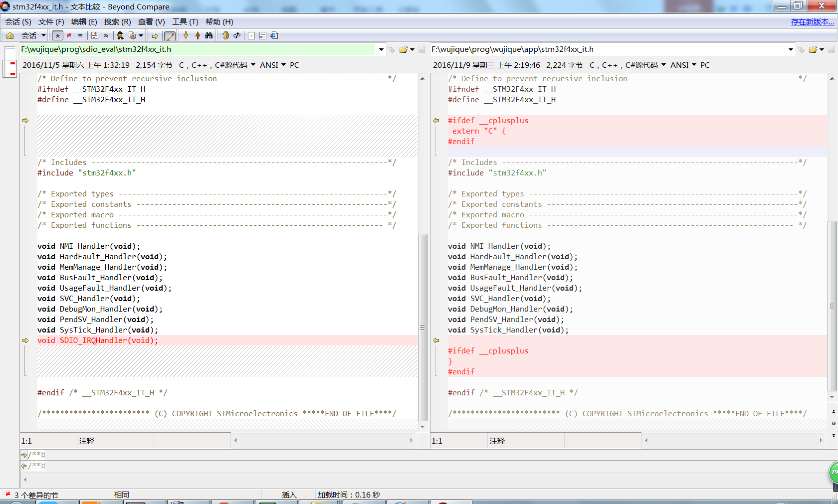Click the reload refresh arrows icon

237,35
